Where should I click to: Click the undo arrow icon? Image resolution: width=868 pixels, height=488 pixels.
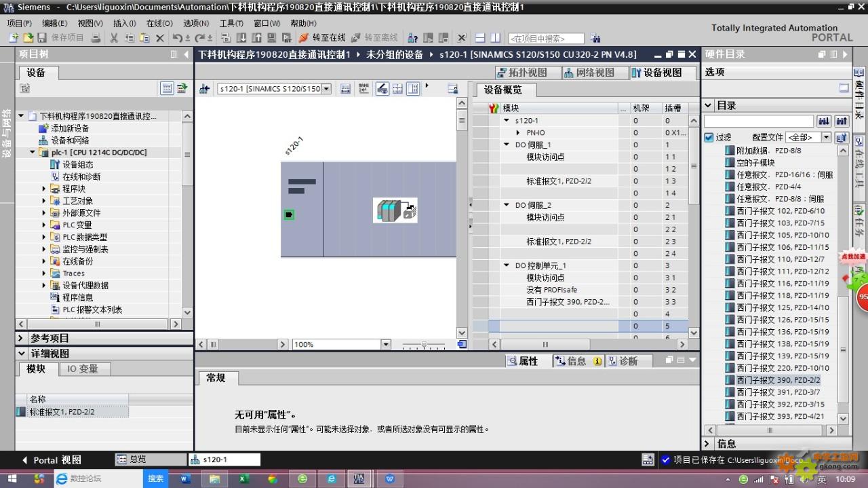coord(176,37)
